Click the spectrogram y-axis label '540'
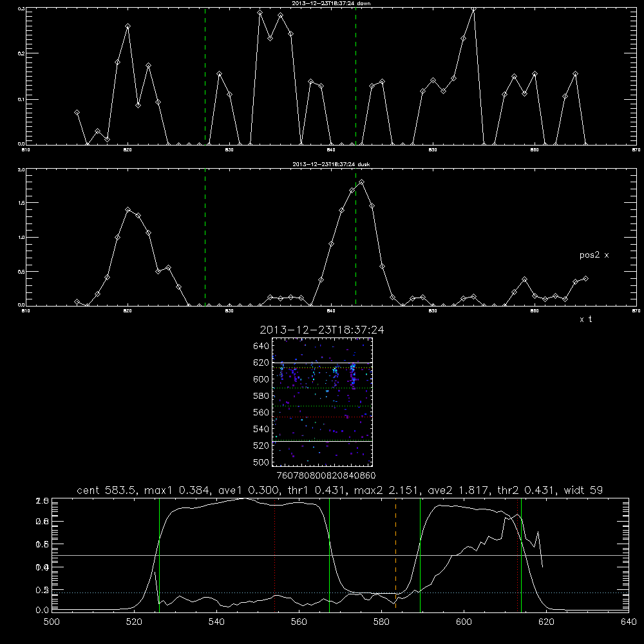 (x=261, y=429)
